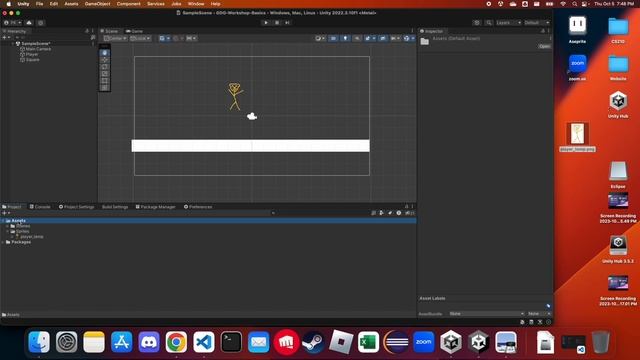640x360 pixels.
Task: Select the Rotate tool in the scene toolbar
Action: pos(104,67)
